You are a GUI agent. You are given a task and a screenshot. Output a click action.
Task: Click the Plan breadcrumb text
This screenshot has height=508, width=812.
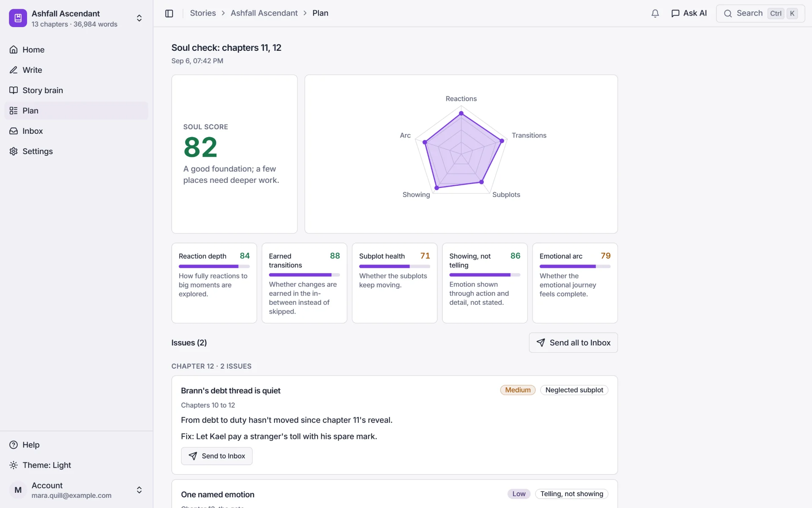point(320,13)
